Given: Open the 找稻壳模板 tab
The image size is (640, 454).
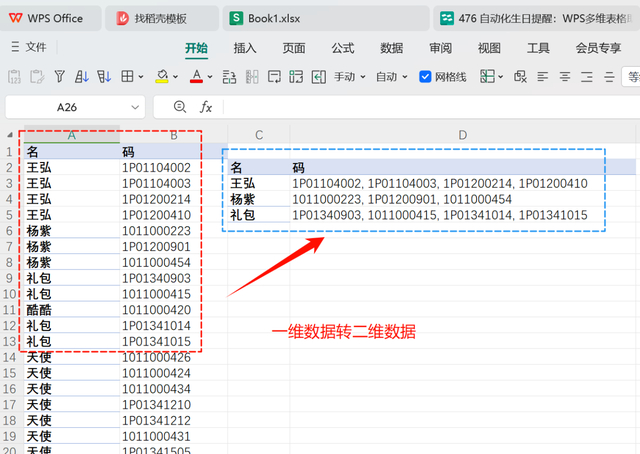Looking at the screenshot, I should (x=162, y=18).
